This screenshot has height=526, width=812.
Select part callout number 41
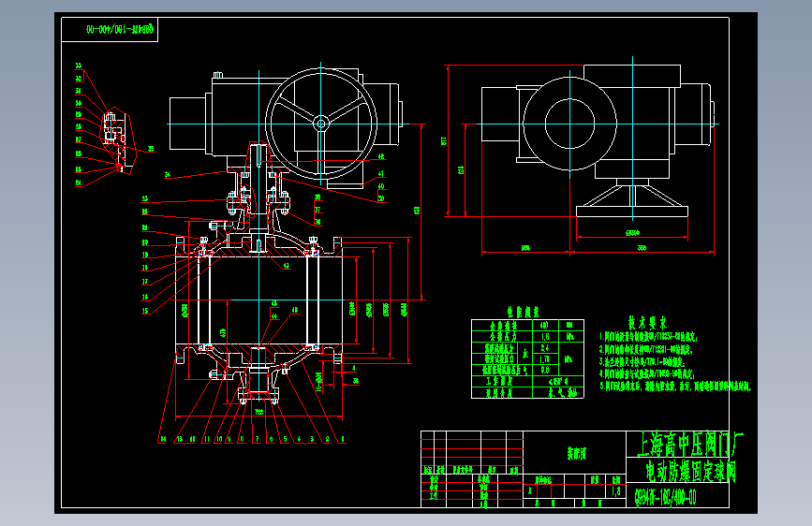click(x=381, y=174)
